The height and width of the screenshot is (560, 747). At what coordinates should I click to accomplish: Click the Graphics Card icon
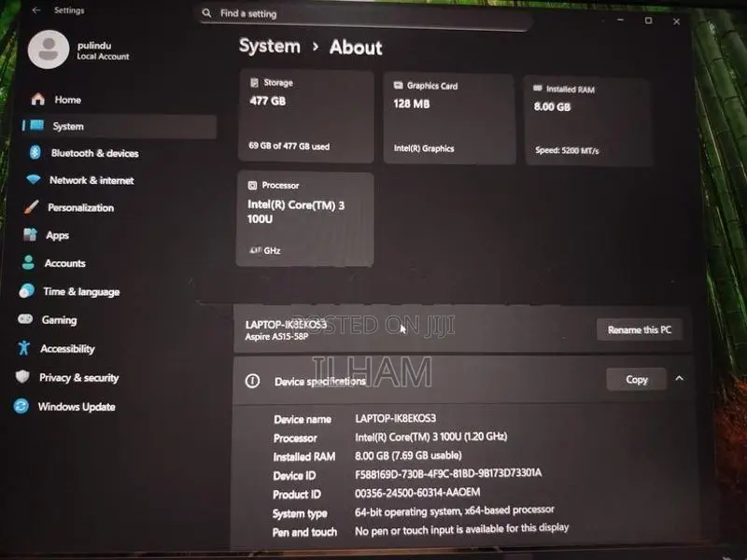tap(398, 85)
